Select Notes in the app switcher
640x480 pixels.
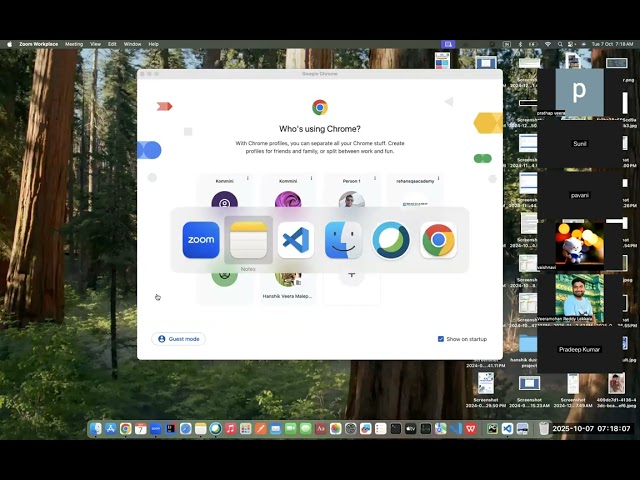point(248,240)
